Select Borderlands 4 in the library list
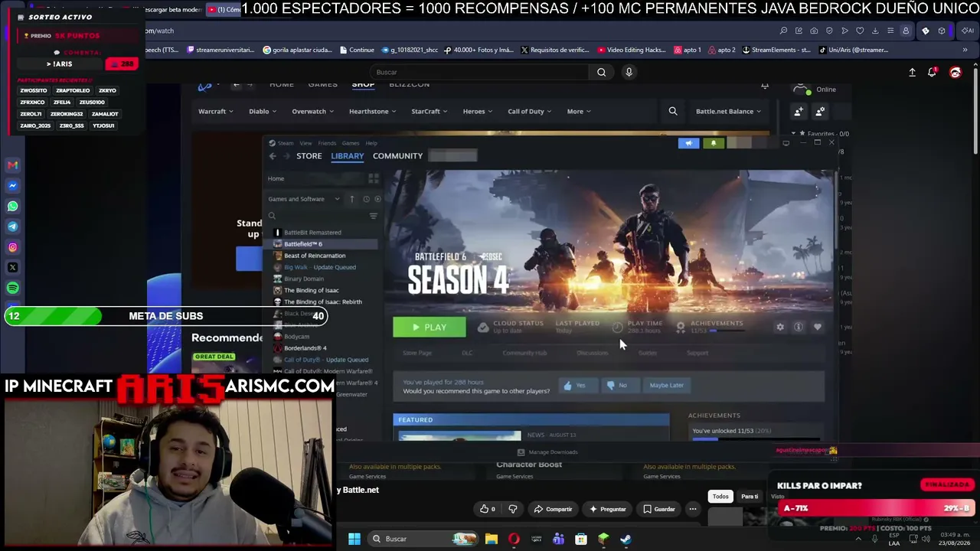The image size is (980, 551). click(305, 348)
